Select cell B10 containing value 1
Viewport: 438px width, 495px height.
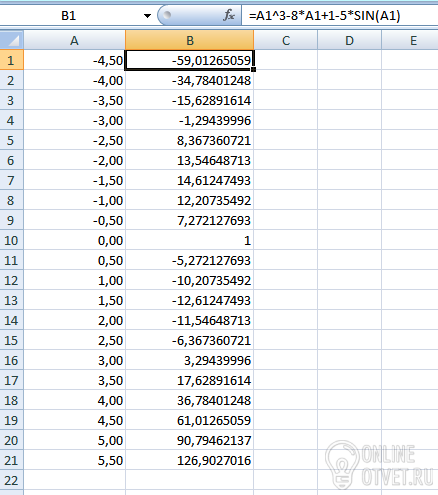pyautogui.click(x=190, y=240)
